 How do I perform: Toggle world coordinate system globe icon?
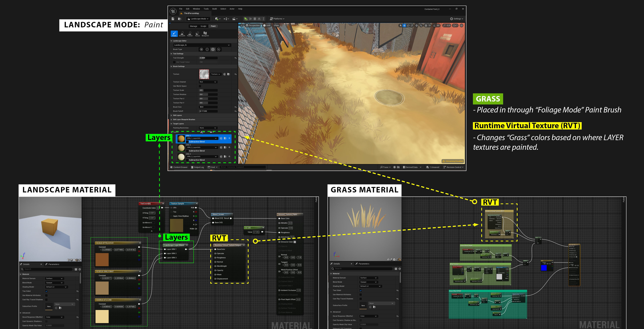416,25
